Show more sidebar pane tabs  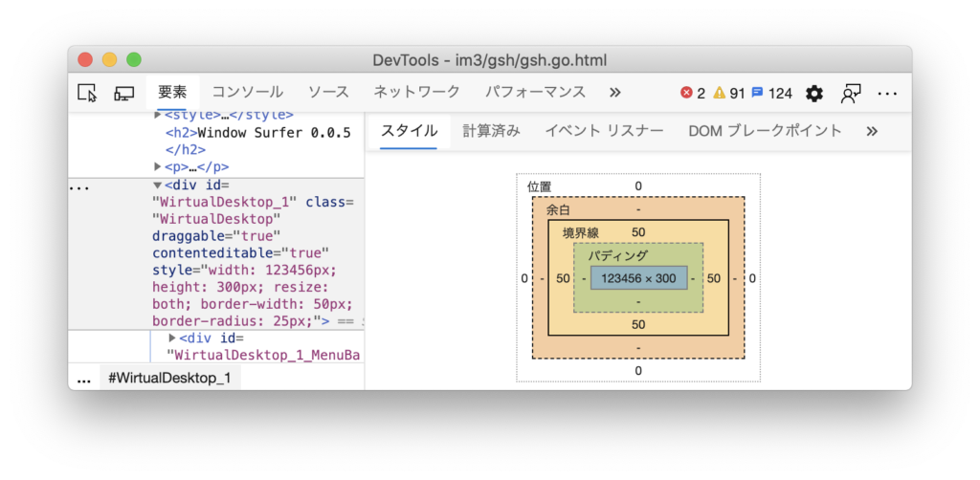(871, 131)
